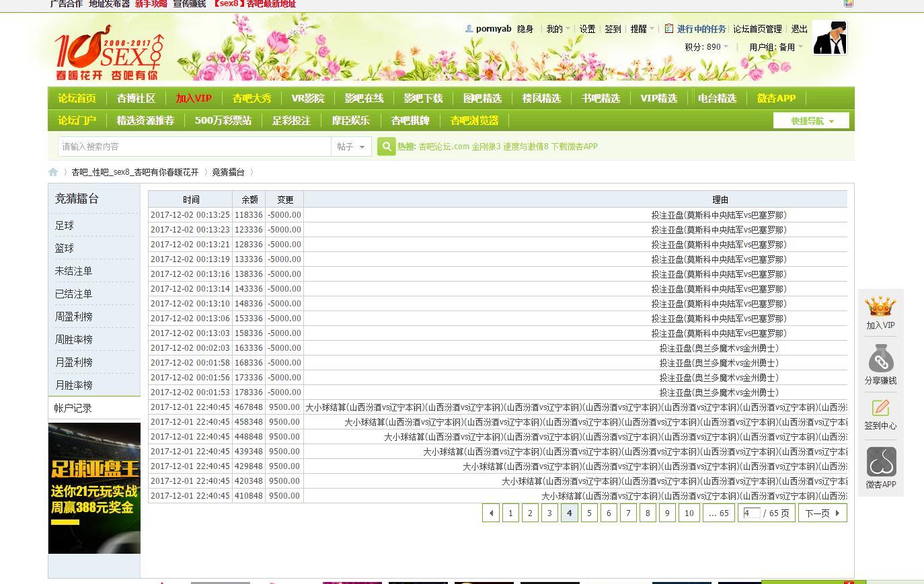Click 隐身 in the header user bar
This screenshot has height=584, width=924.
pyautogui.click(x=525, y=29)
